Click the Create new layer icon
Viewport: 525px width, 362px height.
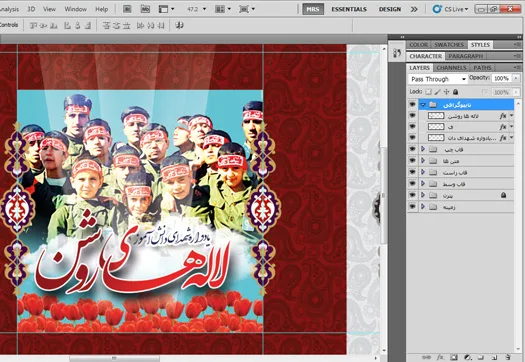click(x=494, y=358)
